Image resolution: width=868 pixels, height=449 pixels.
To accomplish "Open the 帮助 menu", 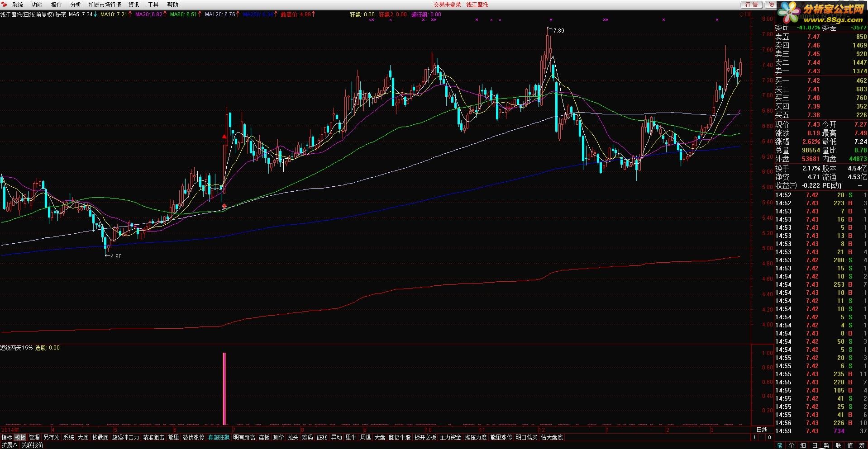I will [x=172, y=5].
